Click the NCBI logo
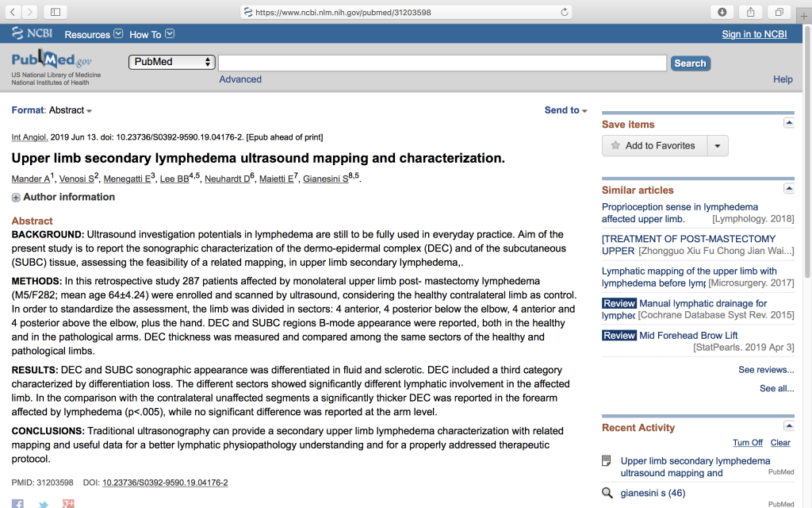This screenshot has height=508, width=812. (33, 34)
